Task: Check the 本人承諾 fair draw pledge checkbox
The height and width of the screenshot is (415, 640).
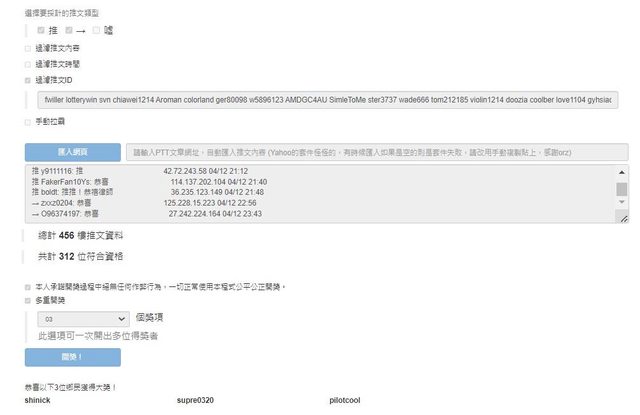Action: (28, 287)
